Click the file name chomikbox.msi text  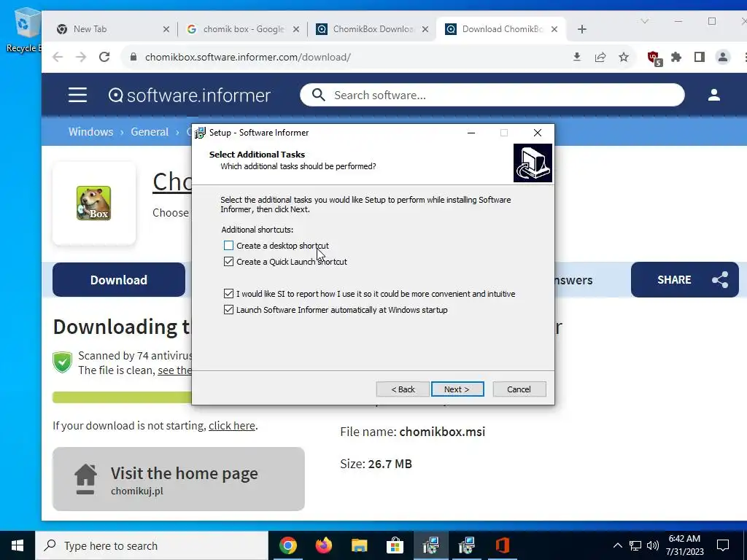tap(442, 432)
